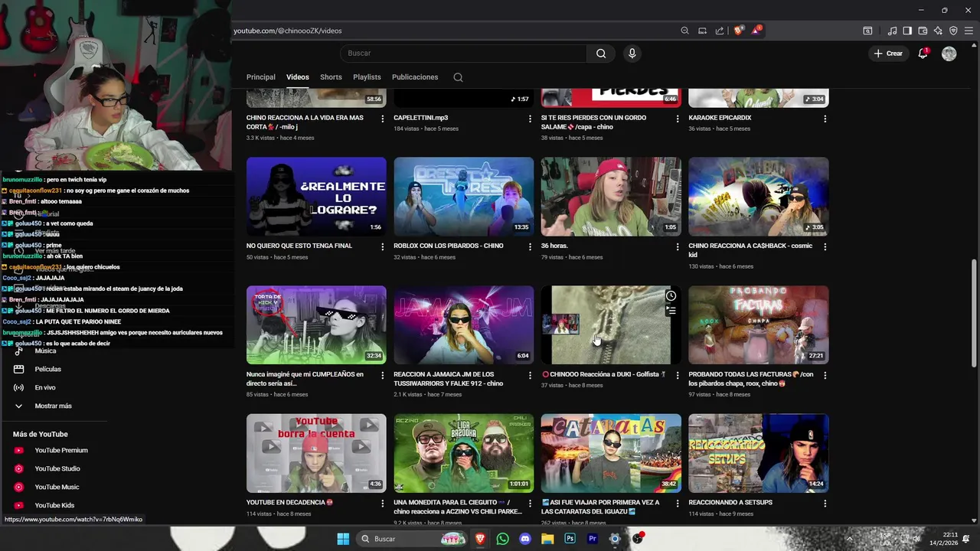Click the YouTube search magnifier button
This screenshot has width=980, height=551.
coord(601,54)
